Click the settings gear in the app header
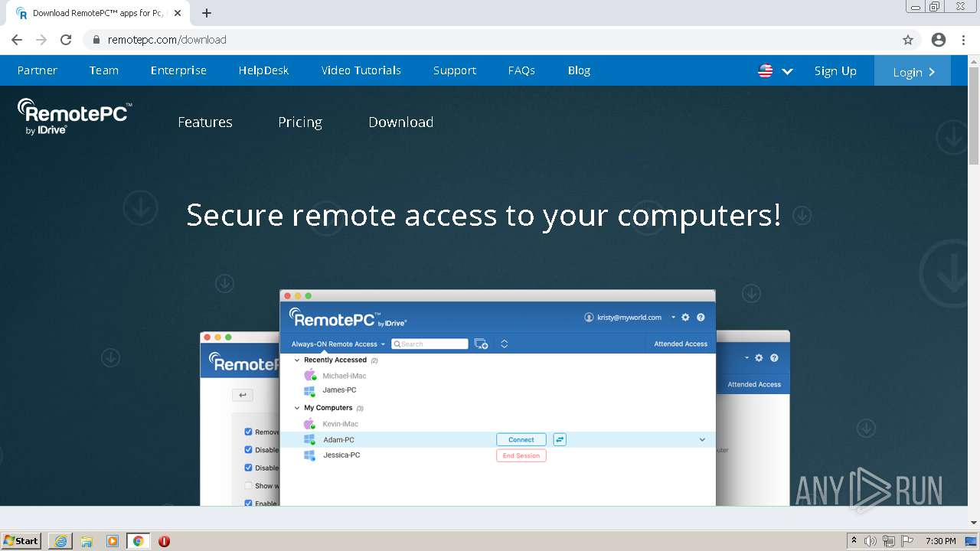This screenshot has width=980, height=551. (685, 318)
